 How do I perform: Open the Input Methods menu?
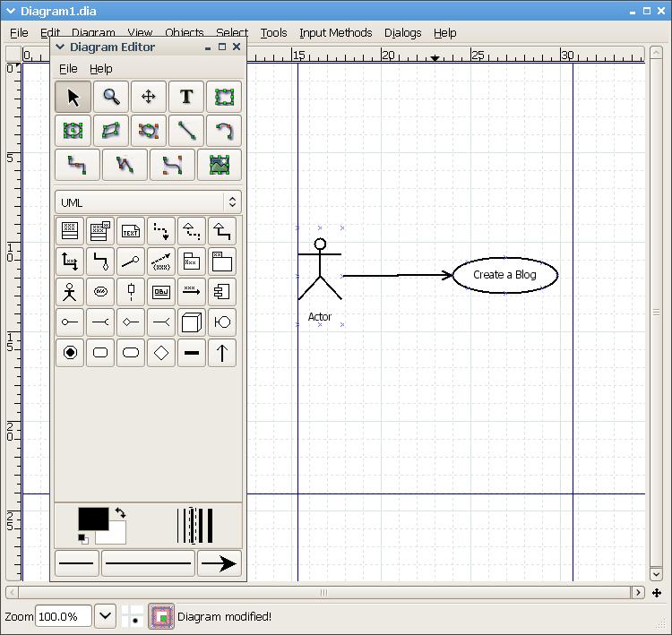point(336,32)
